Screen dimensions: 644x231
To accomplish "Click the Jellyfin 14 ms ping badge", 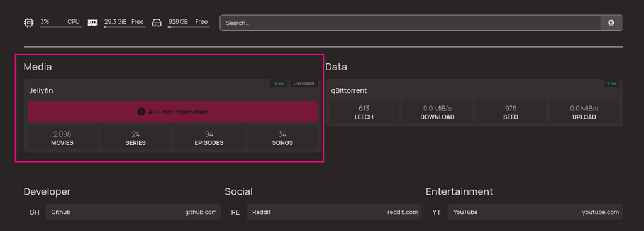I will 278,83.
